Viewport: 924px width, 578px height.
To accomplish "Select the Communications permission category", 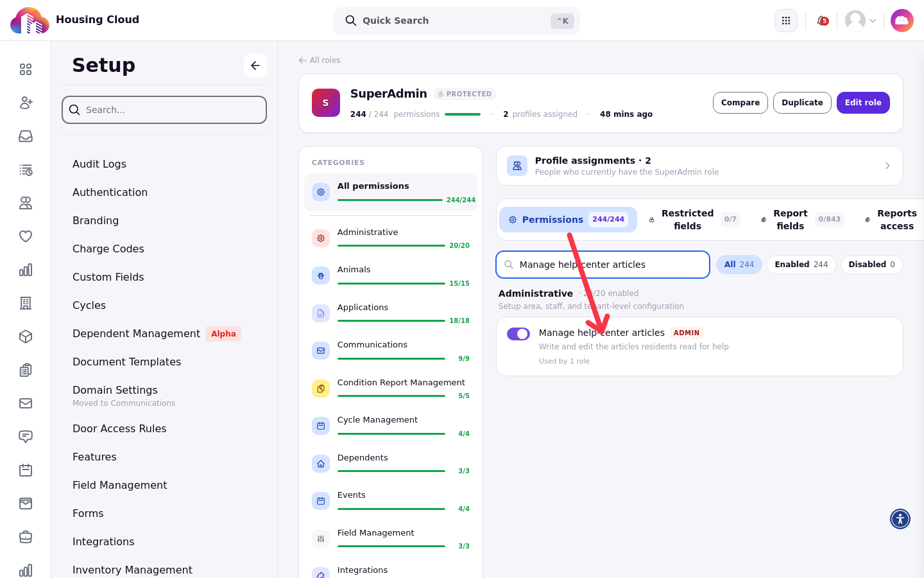I will (391, 351).
